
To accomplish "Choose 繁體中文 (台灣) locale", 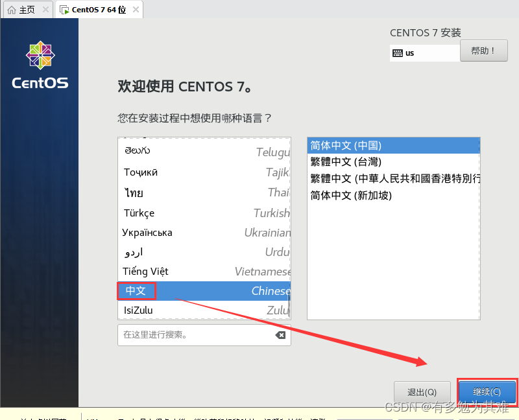I will coord(393,162).
